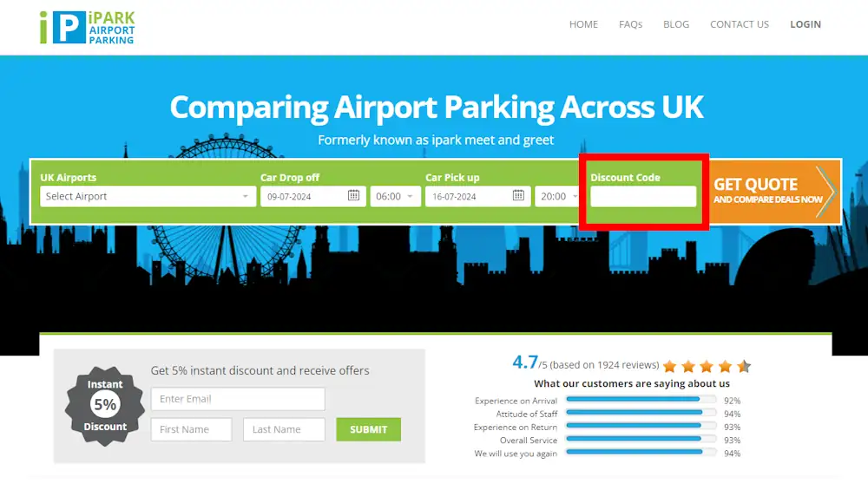Click the Car Pick up date field 16-07-2024
868x503 pixels.
(x=477, y=197)
